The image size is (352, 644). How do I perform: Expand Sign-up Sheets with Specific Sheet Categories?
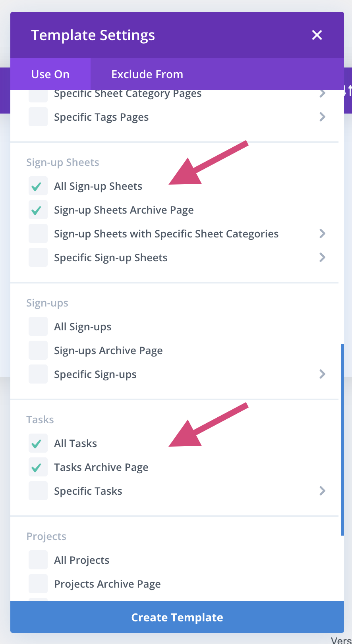pyautogui.click(x=323, y=233)
